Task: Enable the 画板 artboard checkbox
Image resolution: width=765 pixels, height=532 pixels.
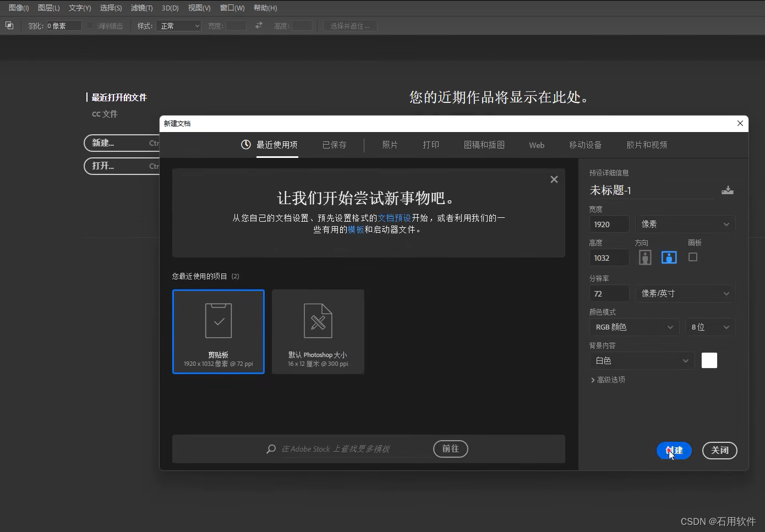Action: [x=693, y=257]
